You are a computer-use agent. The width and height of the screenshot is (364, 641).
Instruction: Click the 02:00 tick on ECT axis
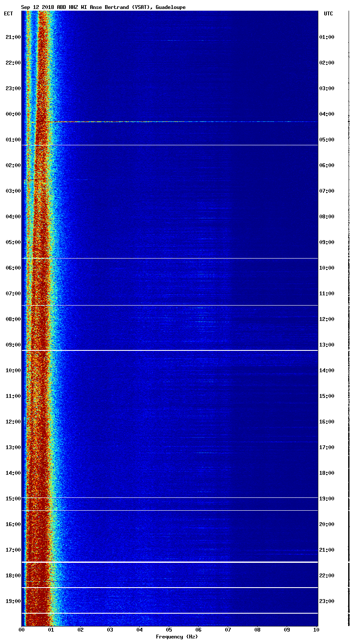(x=13, y=165)
